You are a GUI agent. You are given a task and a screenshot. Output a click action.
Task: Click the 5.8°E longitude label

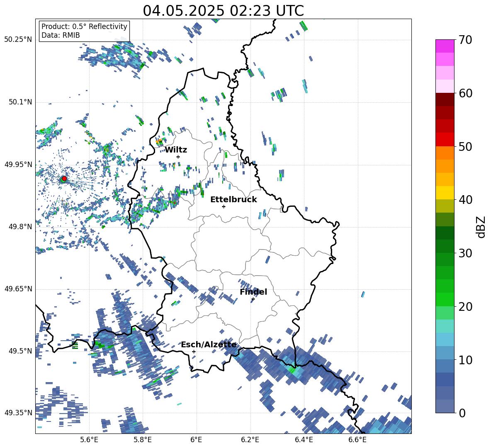point(143,440)
